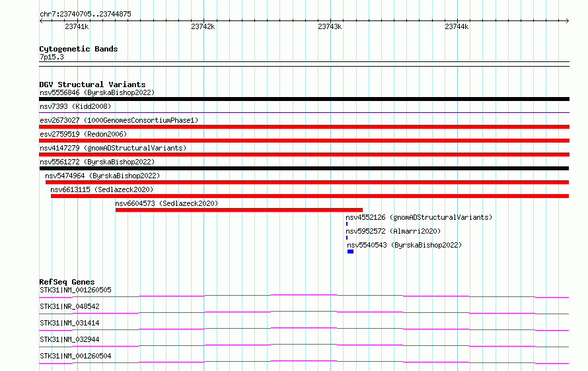Open the nsv5952572 (Almarri2020) label
The image size is (588, 371).
393,231
